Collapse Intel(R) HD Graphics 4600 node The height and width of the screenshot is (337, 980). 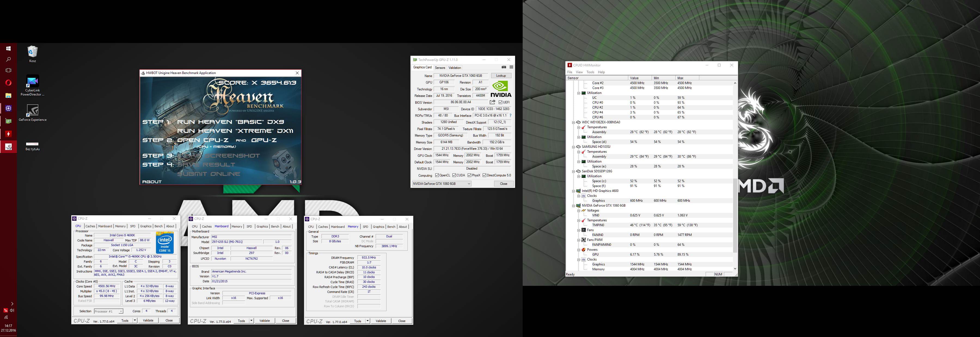point(573,191)
